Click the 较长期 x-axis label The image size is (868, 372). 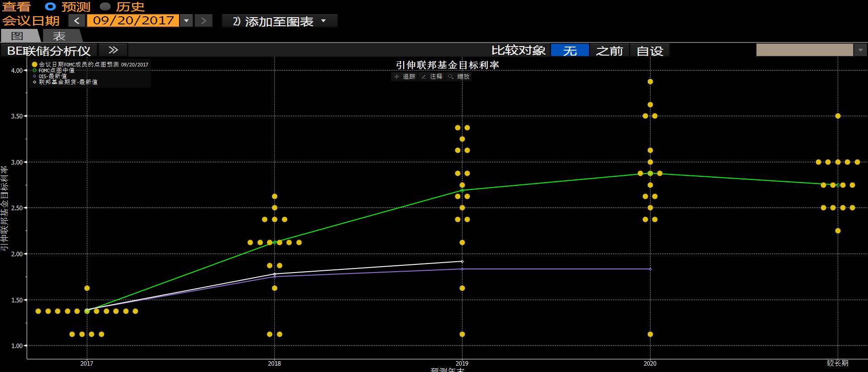tap(838, 363)
